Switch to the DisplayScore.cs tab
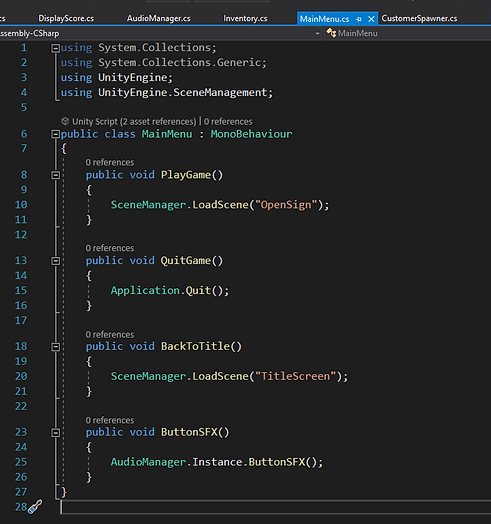491x524 pixels. pos(66,18)
